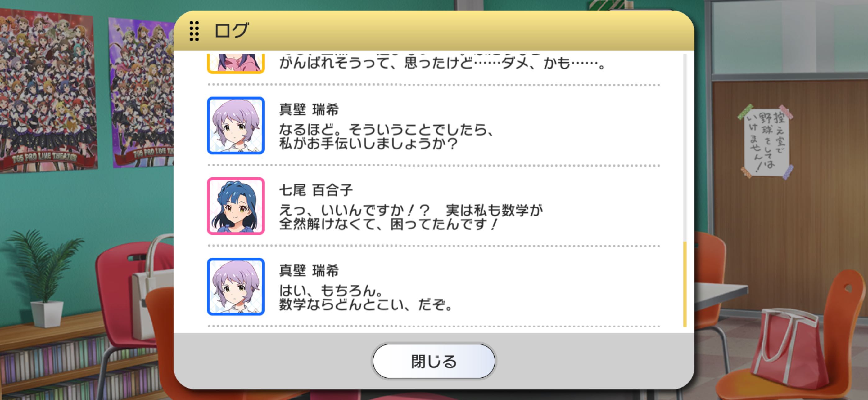
Task: Click the handwritten notice on the wall
Action: [766, 141]
